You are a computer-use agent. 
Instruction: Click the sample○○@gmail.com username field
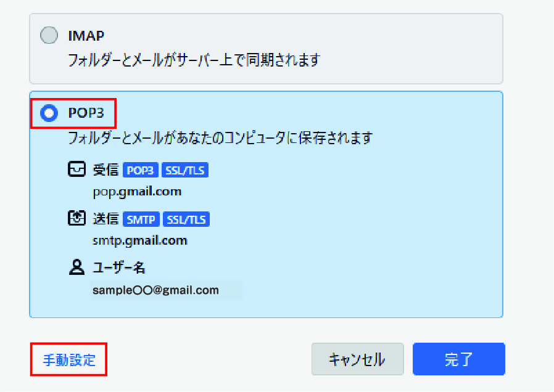pyautogui.click(x=165, y=290)
